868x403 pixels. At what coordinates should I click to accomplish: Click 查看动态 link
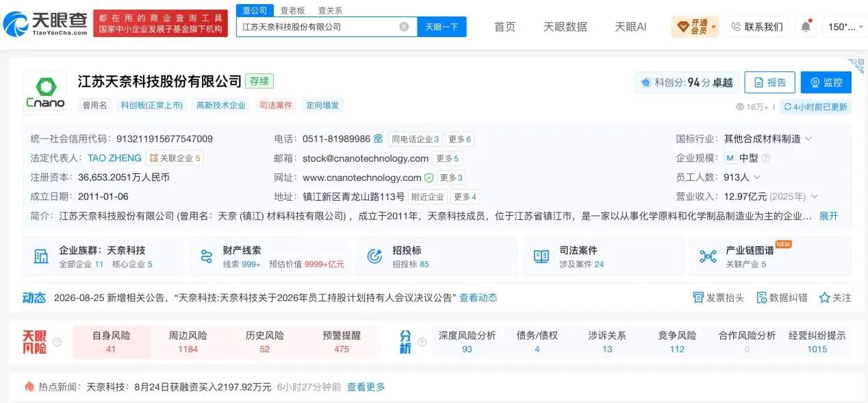[478, 297]
